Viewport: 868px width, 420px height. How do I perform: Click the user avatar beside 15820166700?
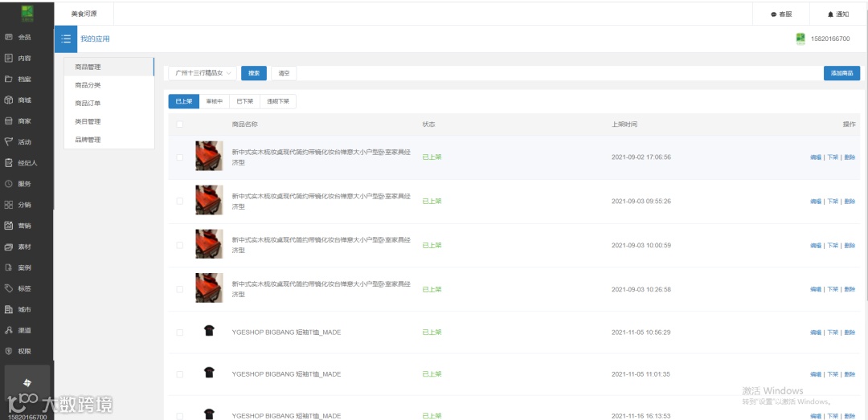click(800, 39)
